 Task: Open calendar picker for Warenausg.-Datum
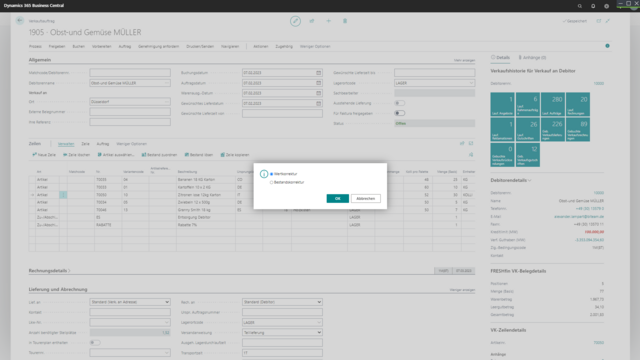(319, 93)
